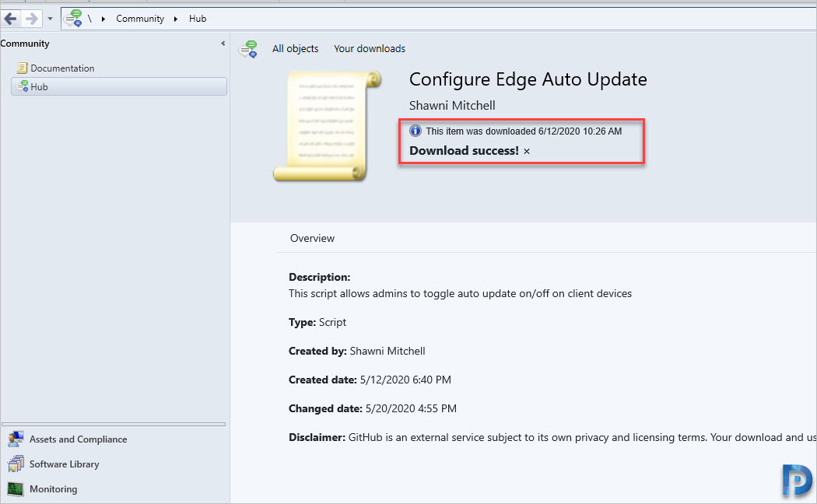
Task: Click the Hub chat bubble icon in tree
Action: (x=23, y=86)
